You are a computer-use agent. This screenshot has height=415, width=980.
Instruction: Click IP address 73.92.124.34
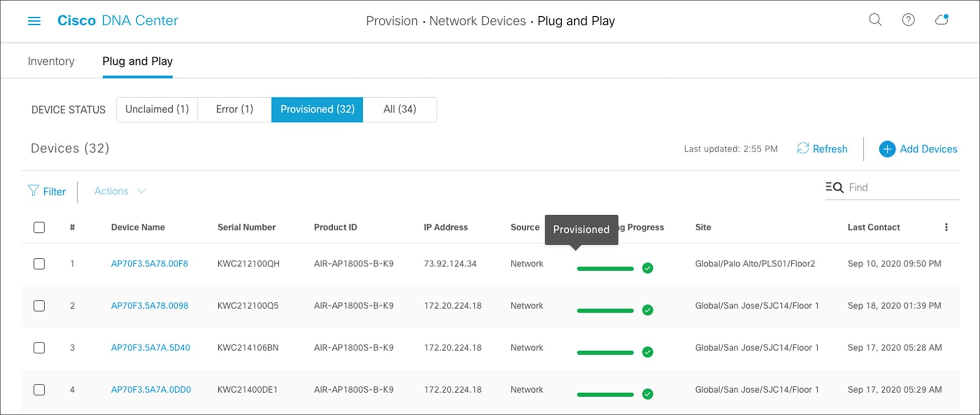click(x=450, y=263)
